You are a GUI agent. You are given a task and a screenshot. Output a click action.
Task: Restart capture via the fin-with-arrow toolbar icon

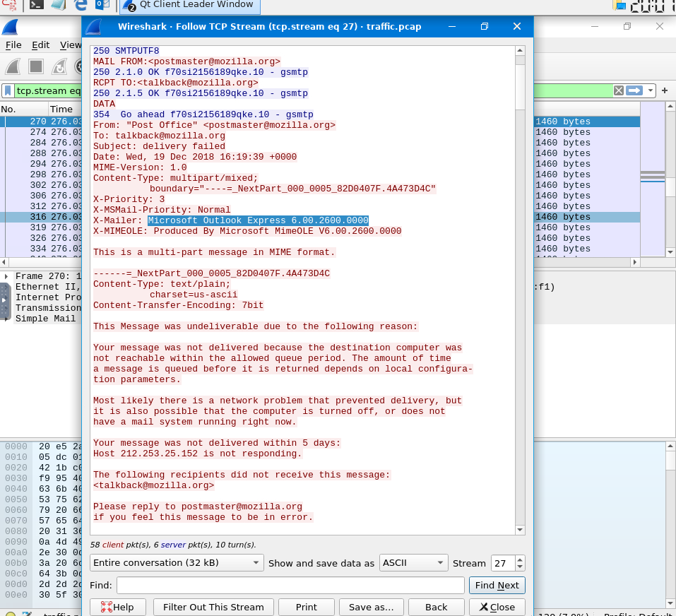click(59, 66)
